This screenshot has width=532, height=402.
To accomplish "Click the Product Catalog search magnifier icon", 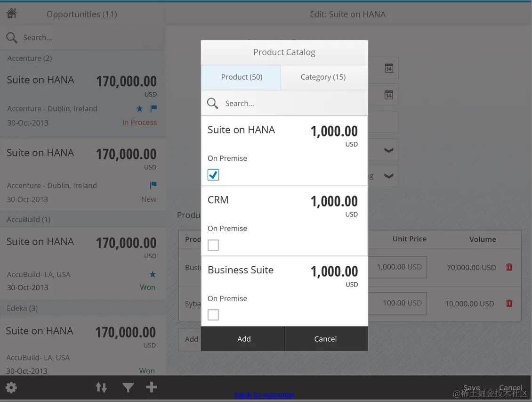I will pyautogui.click(x=213, y=103).
